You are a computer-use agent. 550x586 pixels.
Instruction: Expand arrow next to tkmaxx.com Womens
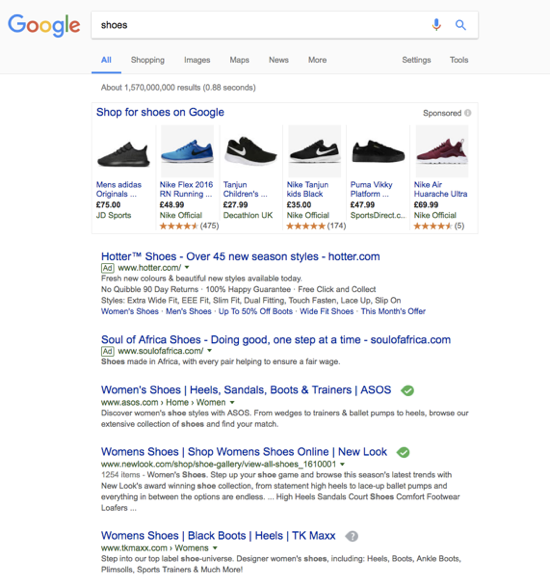(215, 548)
